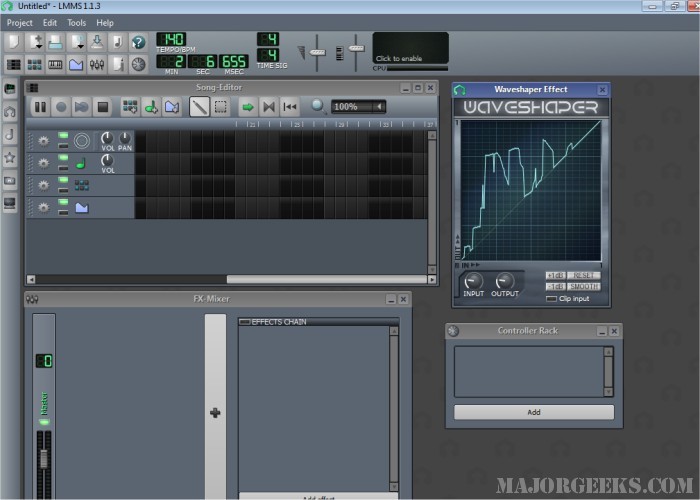Click the first track's PAN knob

125,138
